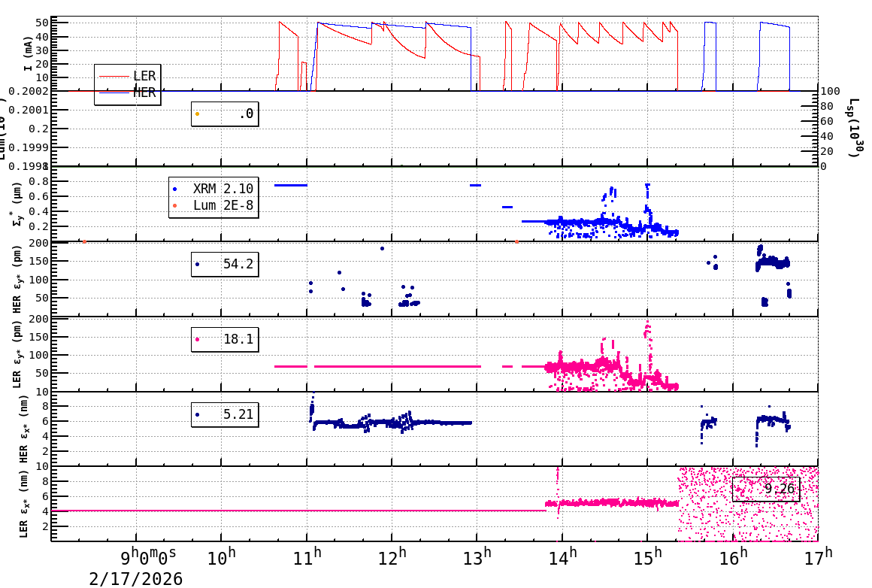
Task: Click the 15h time axis label
Action: click(x=647, y=556)
